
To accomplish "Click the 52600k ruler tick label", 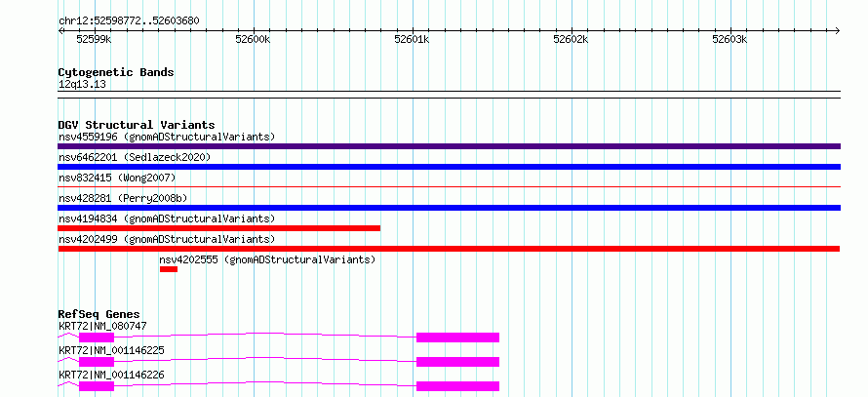I will (253, 39).
